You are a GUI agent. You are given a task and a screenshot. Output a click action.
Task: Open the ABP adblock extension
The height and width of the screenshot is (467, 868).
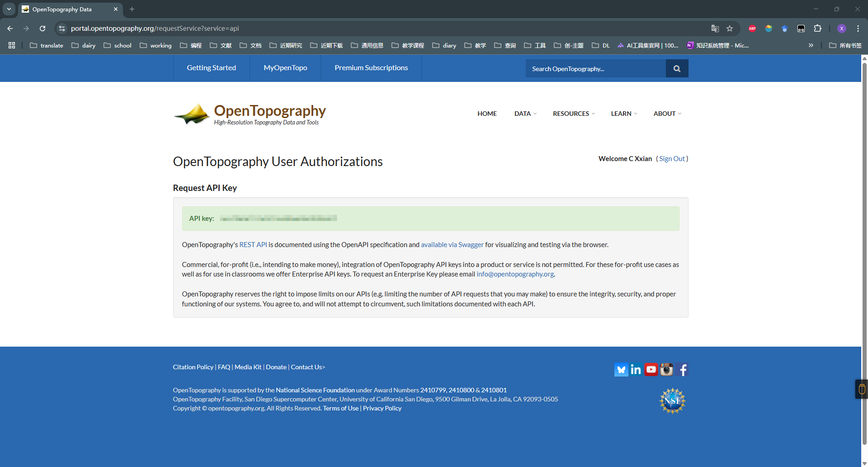point(752,29)
